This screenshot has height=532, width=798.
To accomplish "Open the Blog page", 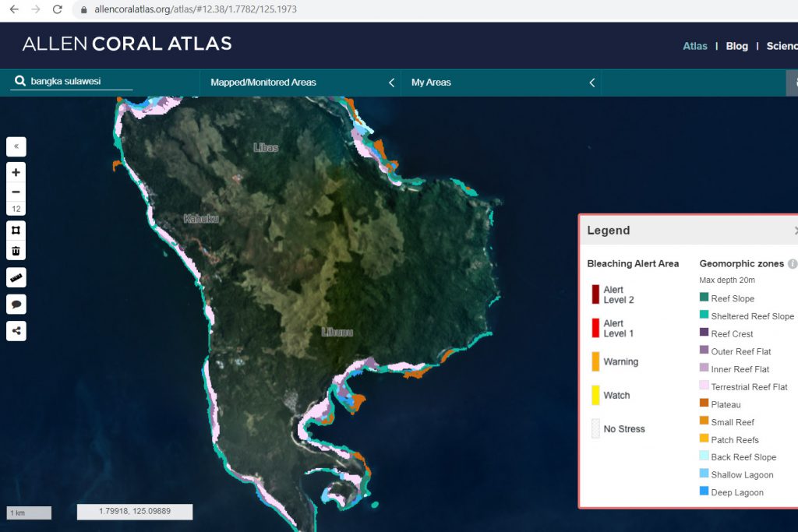I will pyautogui.click(x=736, y=46).
